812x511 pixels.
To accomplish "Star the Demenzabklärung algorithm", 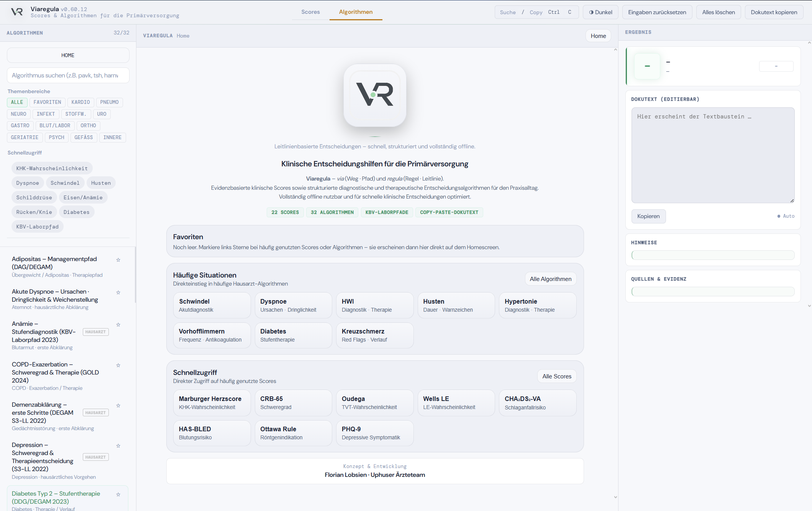I will click(x=118, y=406).
